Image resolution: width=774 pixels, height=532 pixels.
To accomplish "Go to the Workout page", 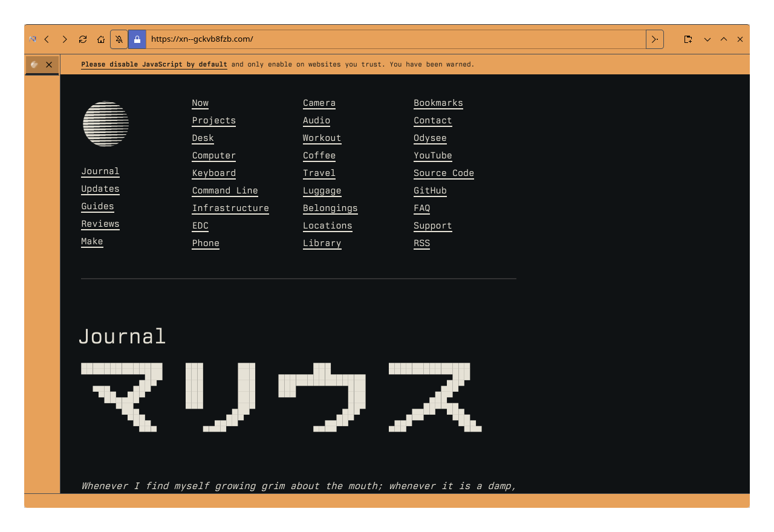I will point(322,138).
